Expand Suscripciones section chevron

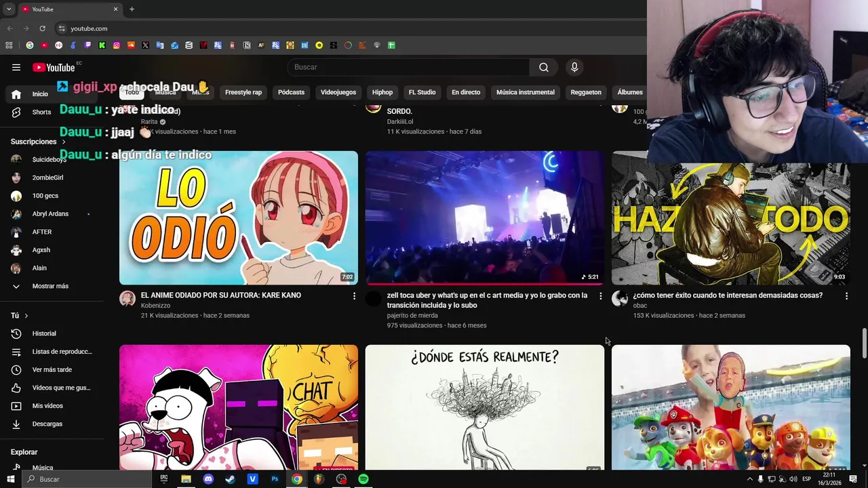pyautogui.click(x=64, y=142)
